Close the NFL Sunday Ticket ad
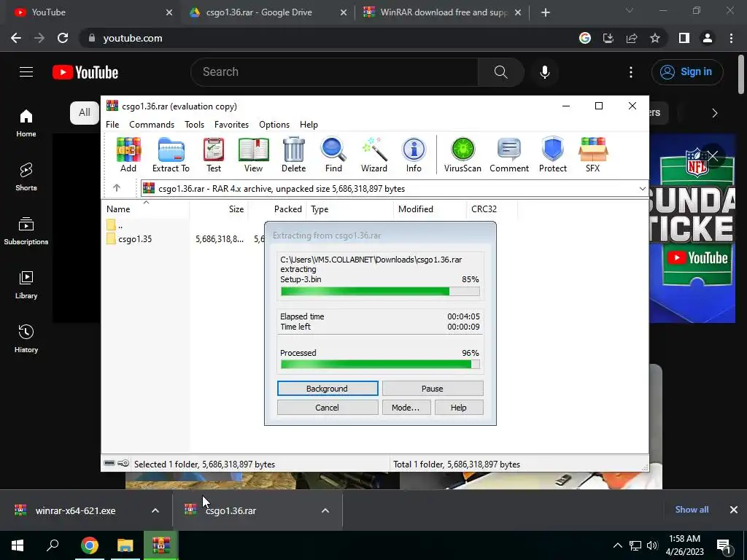747x560 pixels. (713, 156)
